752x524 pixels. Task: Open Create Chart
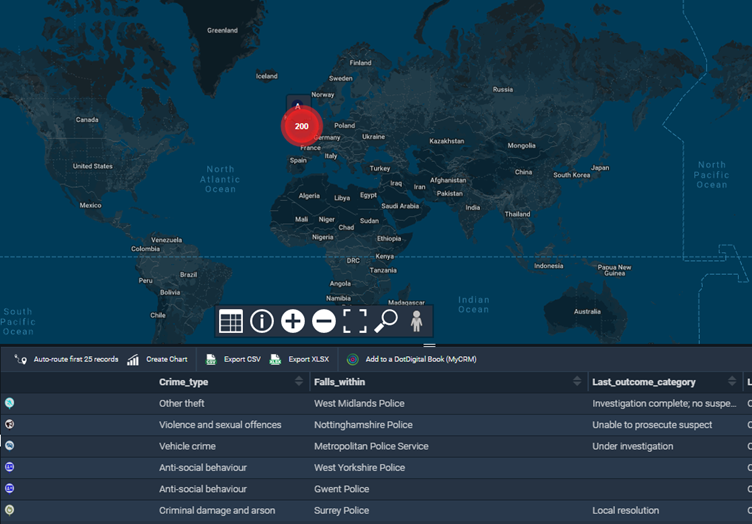(x=158, y=359)
